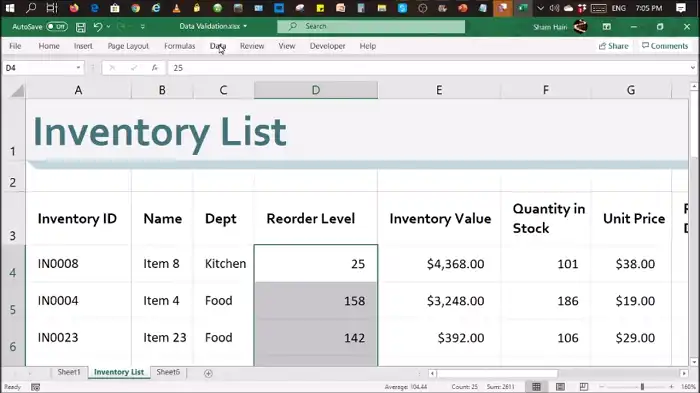Click the Windows Start button
Image resolution: width=700 pixels, height=393 pixels.
coord(9,8)
